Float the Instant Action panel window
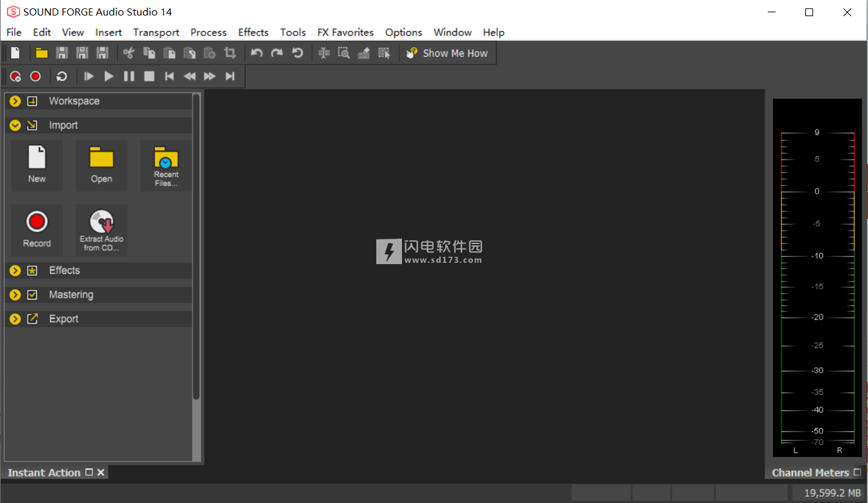The width and height of the screenshot is (868, 503). (x=89, y=473)
